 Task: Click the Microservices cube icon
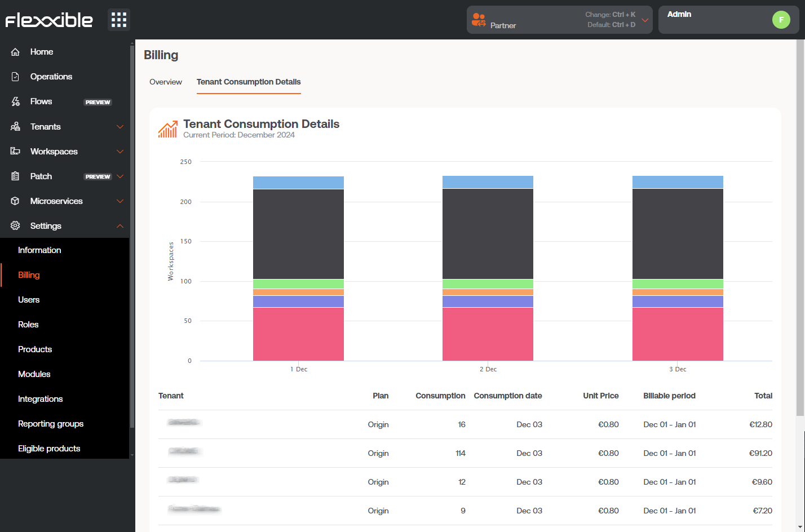[x=15, y=201]
